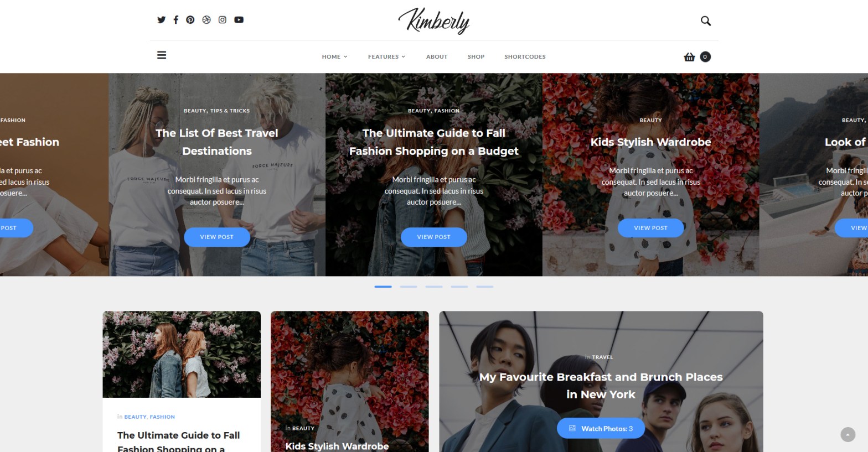Open the Facebook social link
The image size is (868, 452).
coord(175,20)
